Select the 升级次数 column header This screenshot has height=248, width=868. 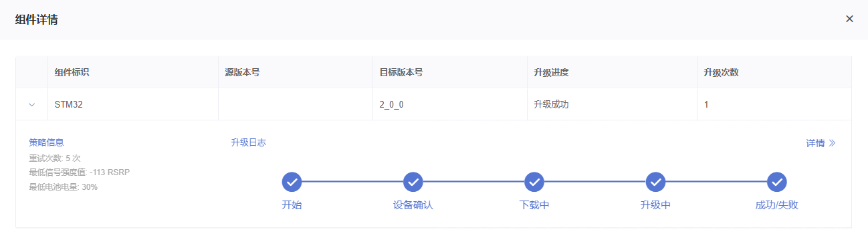(x=774, y=72)
